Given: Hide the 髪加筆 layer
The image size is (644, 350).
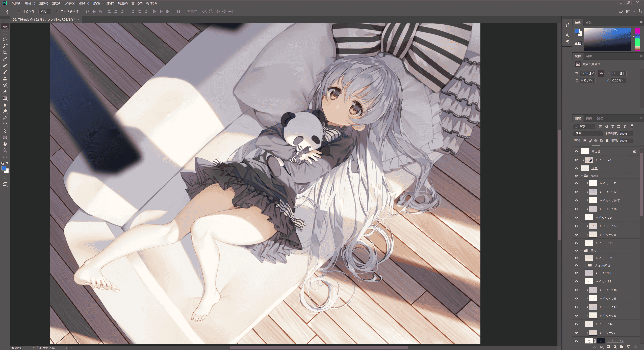Looking at the screenshot, I should [577, 151].
